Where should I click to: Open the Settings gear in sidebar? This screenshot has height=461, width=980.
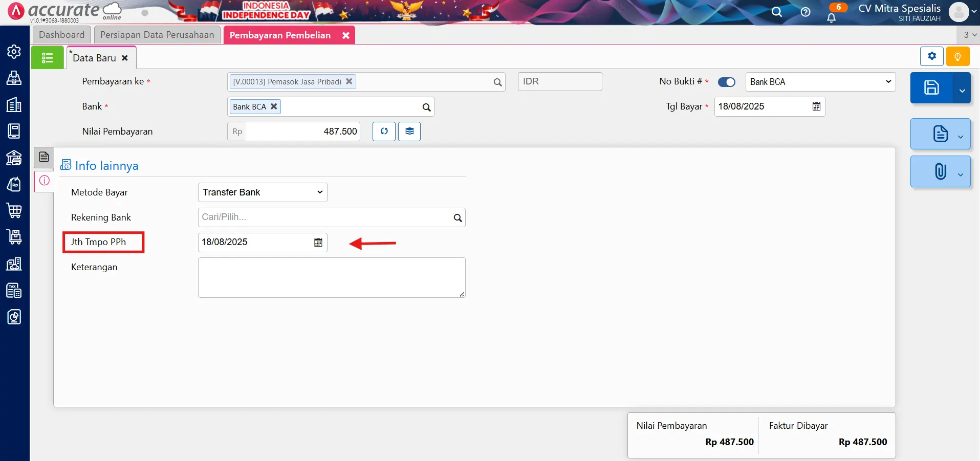[x=14, y=52]
